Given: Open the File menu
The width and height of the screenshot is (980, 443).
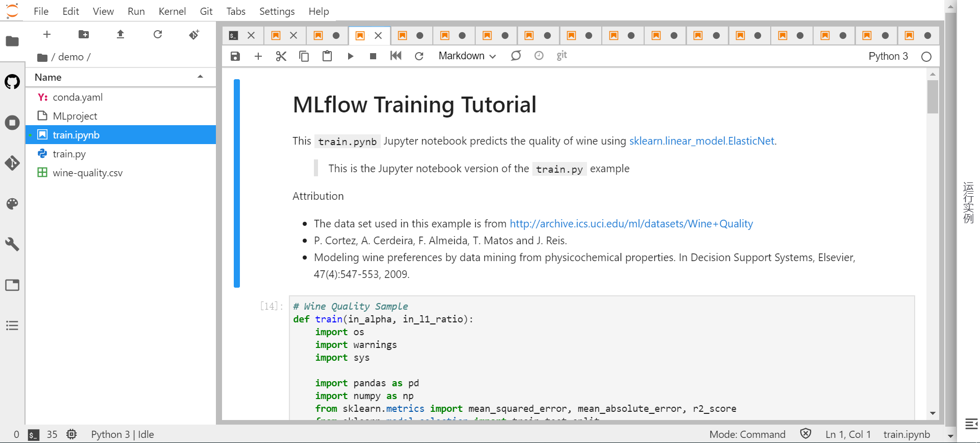Looking at the screenshot, I should point(41,11).
